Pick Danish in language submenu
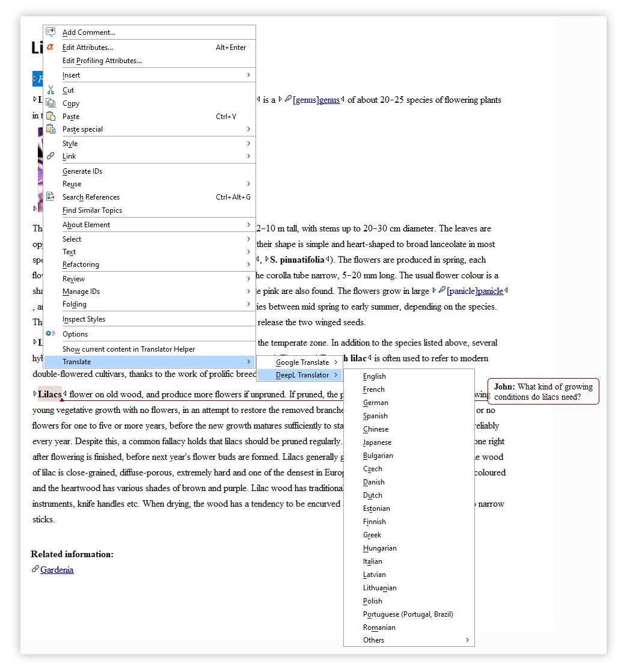Viewport: 624px width, 672px height. (x=409, y=481)
